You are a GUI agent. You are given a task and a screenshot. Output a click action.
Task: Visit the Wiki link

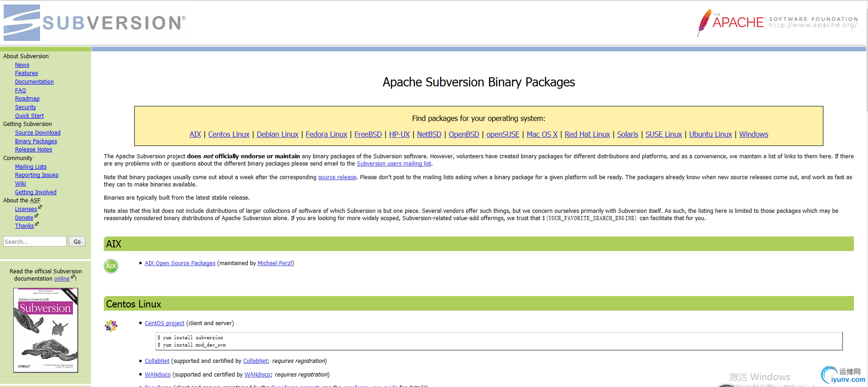coord(20,184)
